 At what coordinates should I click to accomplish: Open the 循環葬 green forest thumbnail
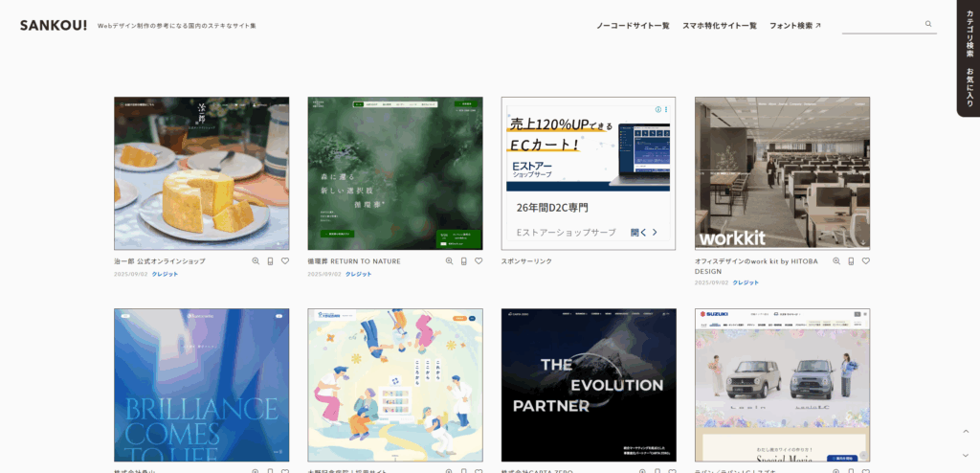(x=395, y=173)
